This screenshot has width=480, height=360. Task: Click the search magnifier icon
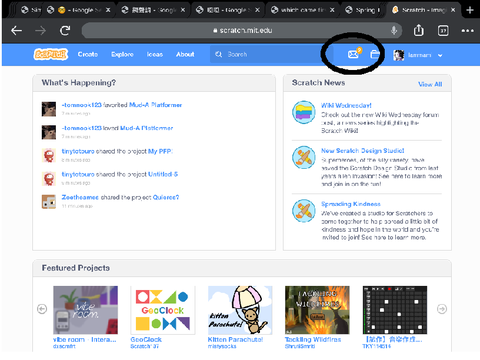[x=219, y=54]
